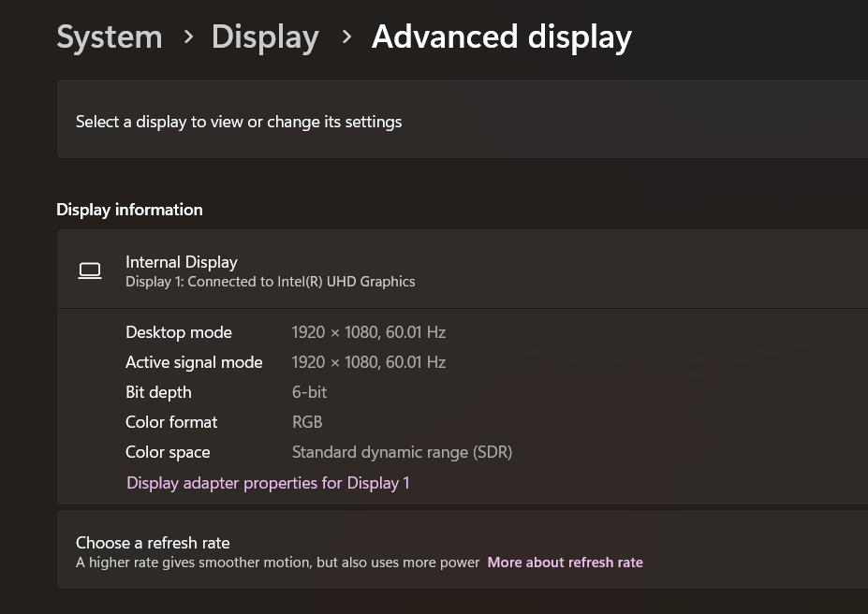Click the Active signal mode resolution value
868x614 pixels.
(368, 362)
